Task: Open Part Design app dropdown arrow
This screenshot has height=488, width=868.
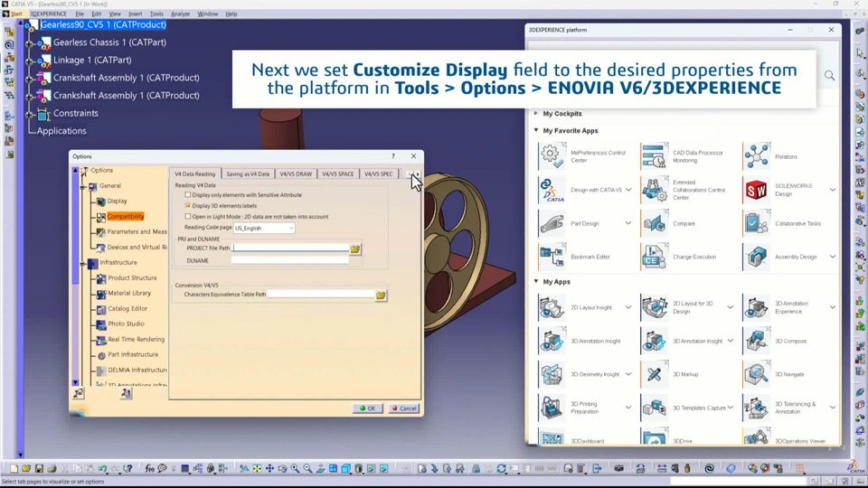Action: pos(628,223)
